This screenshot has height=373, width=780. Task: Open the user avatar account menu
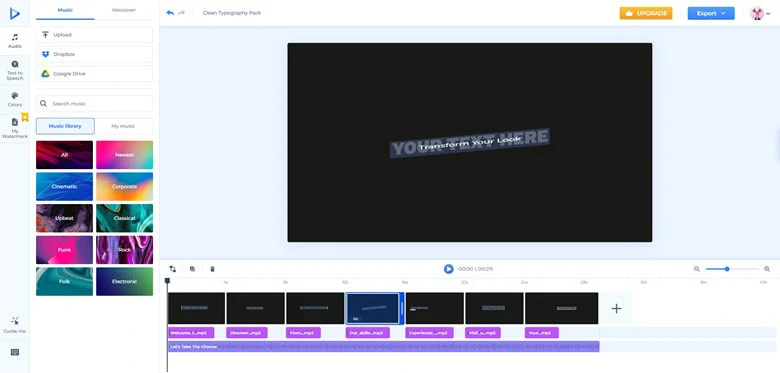760,13
